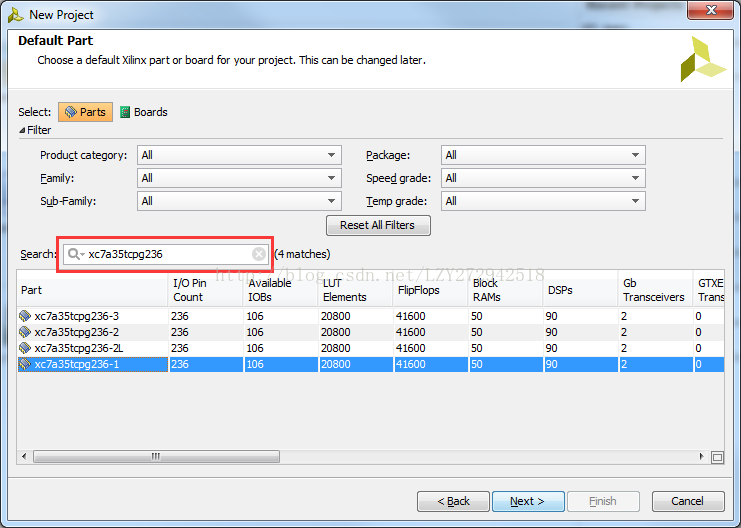Click the Parts chip icon
This screenshot has height=528, width=741.
[x=70, y=112]
